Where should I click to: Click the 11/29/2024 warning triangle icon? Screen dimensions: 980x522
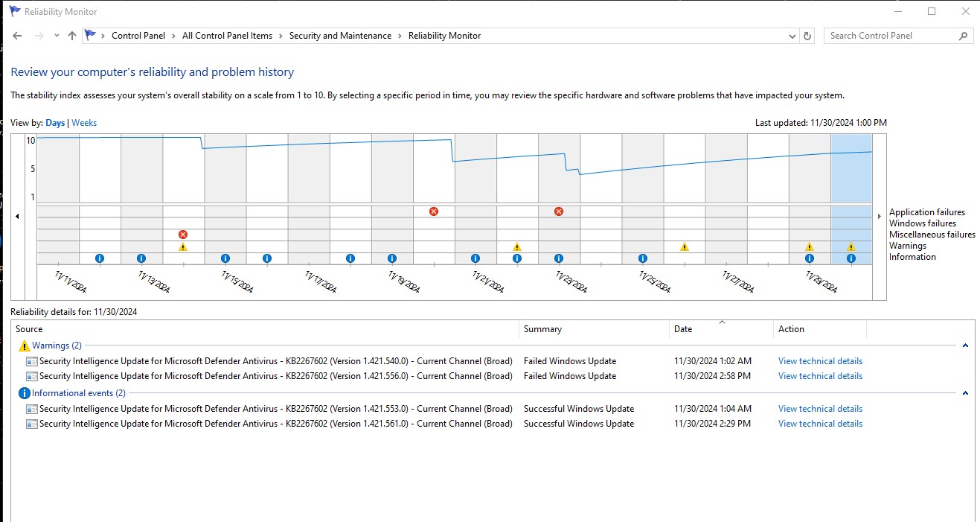pyautogui.click(x=810, y=246)
